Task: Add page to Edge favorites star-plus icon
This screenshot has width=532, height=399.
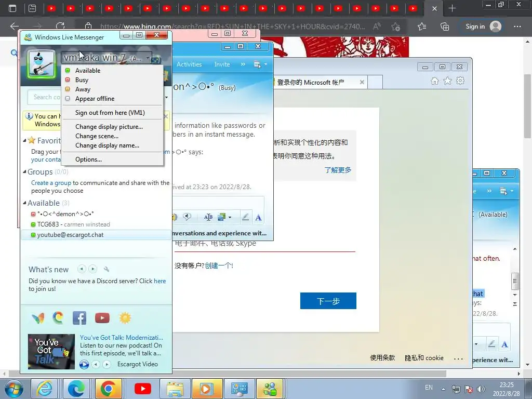Action: [395, 26]
